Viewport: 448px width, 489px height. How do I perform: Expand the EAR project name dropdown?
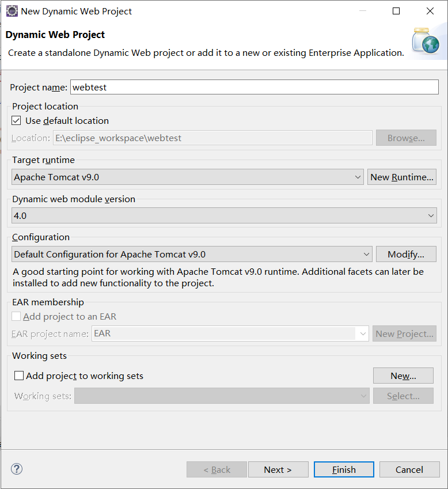click(230, 333)
